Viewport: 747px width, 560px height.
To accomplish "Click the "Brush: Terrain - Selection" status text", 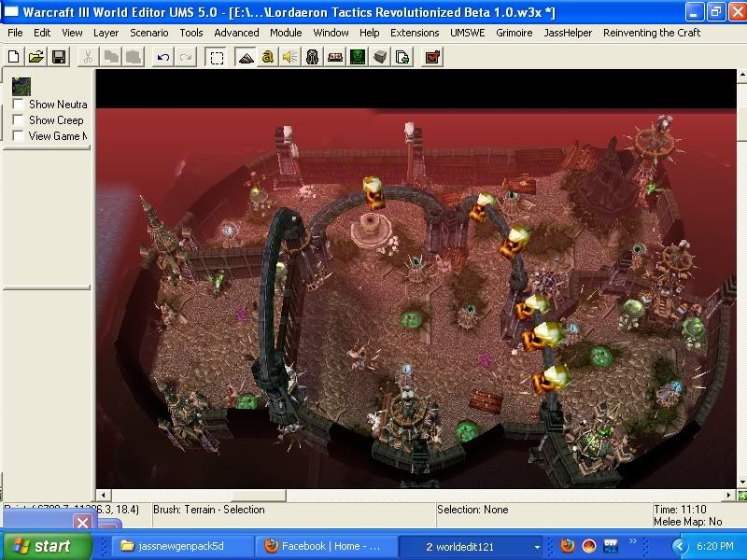I will pyautogui.click(x=208, y=510).
